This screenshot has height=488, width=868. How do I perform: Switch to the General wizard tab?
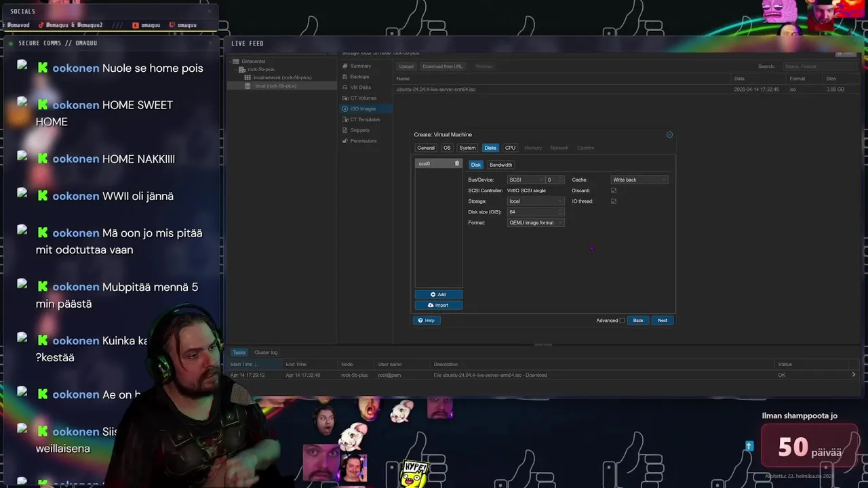pos(426,148)
